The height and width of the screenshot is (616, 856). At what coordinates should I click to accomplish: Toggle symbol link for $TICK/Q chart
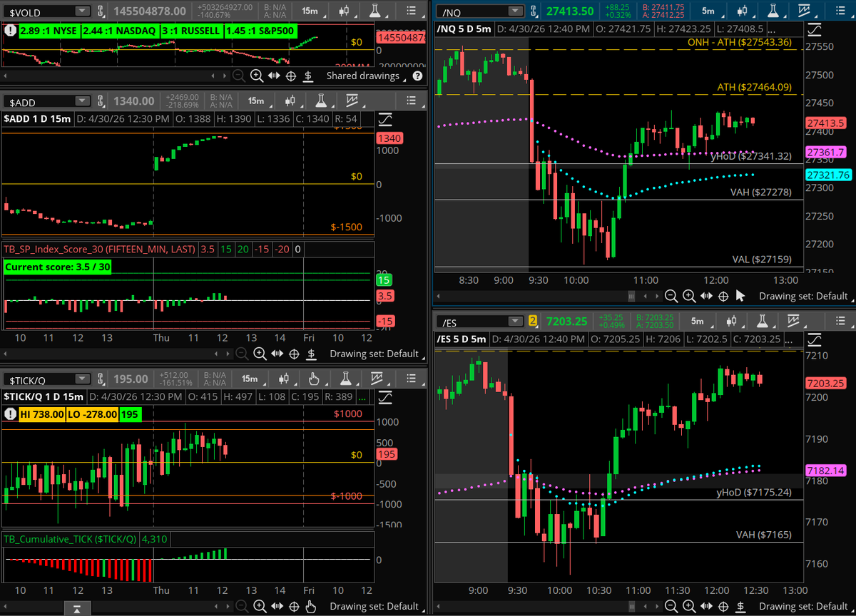pos(101,379)
